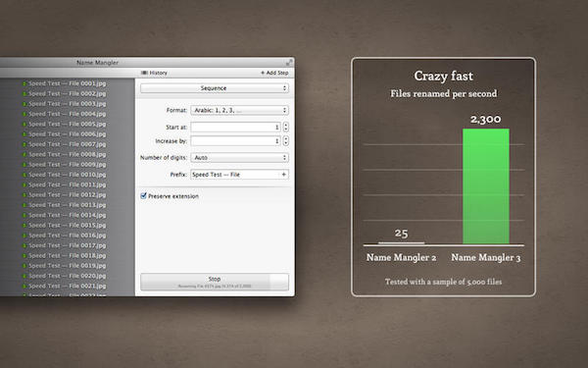Open the Format Arabic dropdown

(240, 110)
